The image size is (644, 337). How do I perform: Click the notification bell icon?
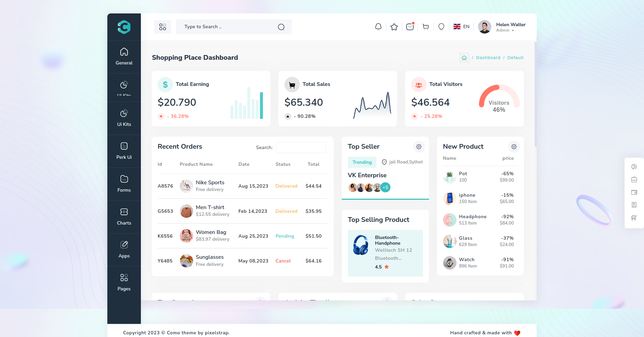tap(378, 27)
